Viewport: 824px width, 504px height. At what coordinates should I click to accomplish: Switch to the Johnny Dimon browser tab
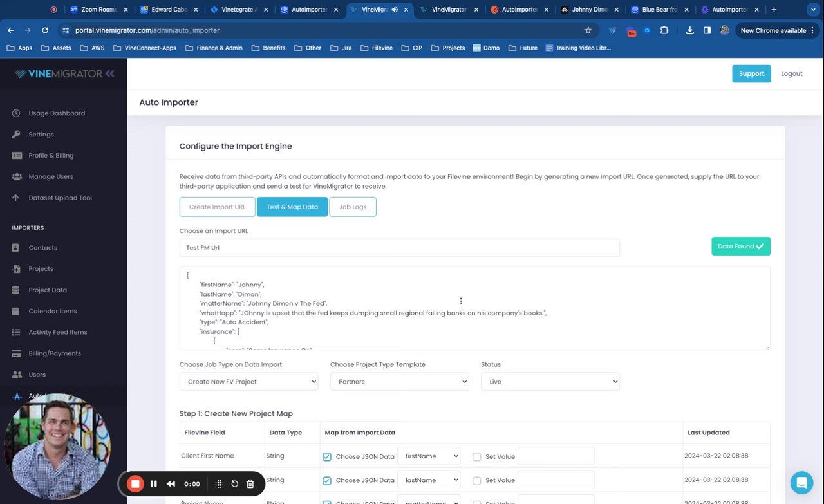(589, 10)
